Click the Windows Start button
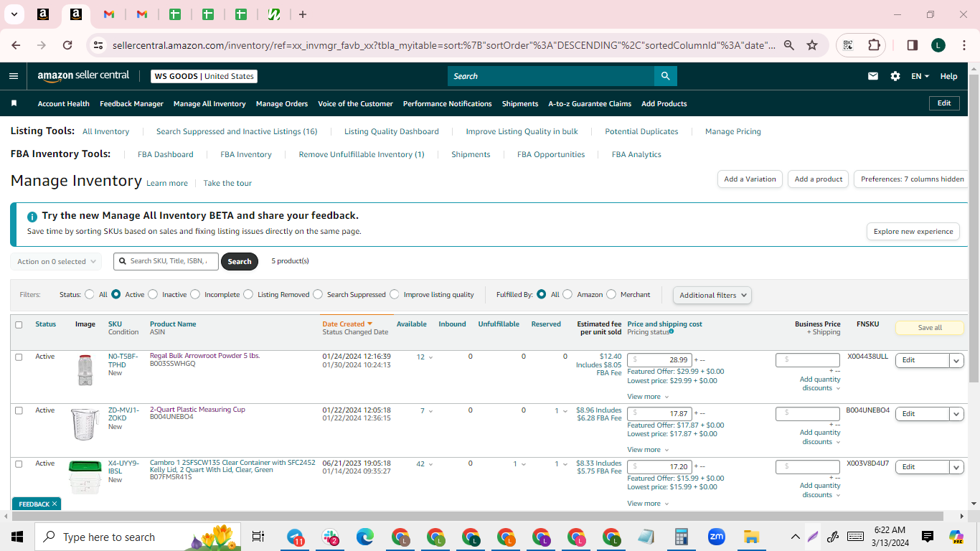The height and width of the screenshot is (551, 980). 17,537
